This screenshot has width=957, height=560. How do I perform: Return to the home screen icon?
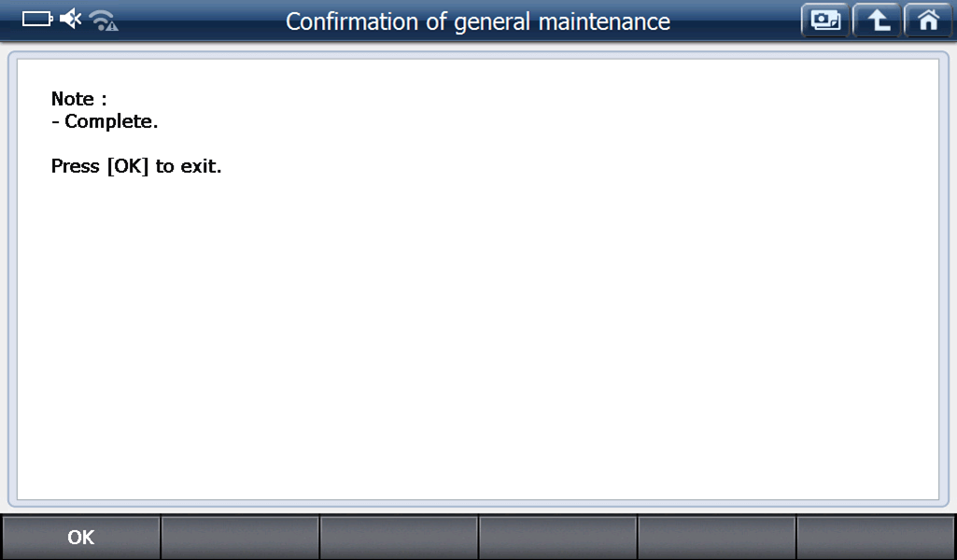pos(927,21)
